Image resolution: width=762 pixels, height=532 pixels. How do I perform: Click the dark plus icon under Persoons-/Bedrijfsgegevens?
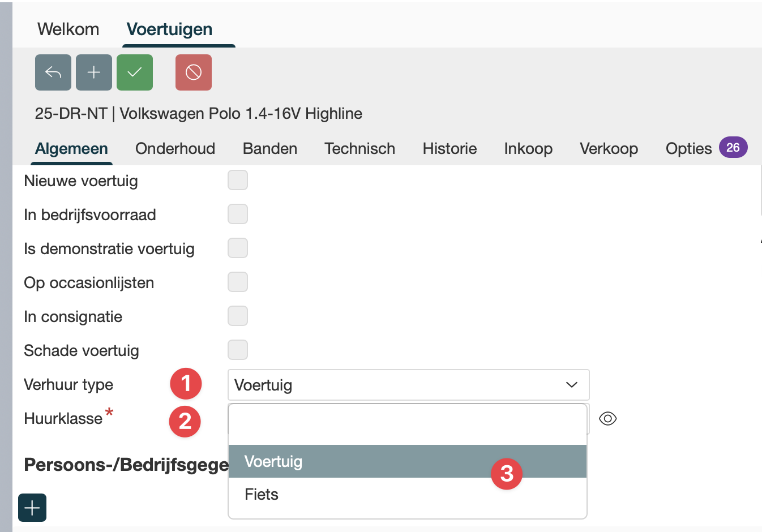pos(32,508)
